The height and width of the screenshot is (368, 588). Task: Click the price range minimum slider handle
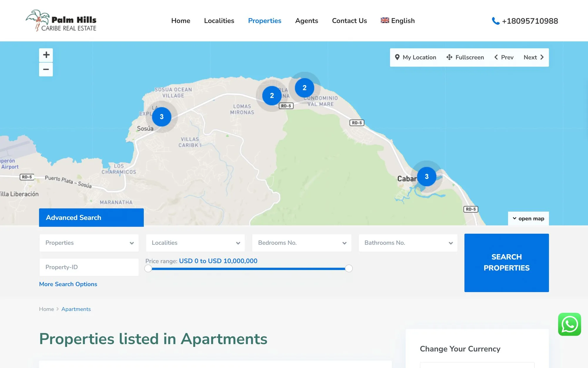click(x=148, y=268)
